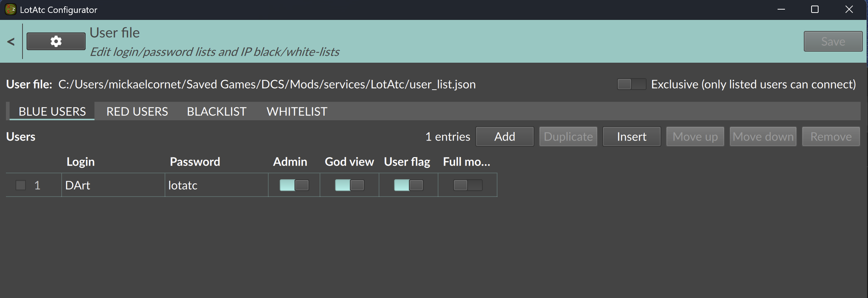
Task: Click the user_list.json file path text
Action: click(267, 84)
